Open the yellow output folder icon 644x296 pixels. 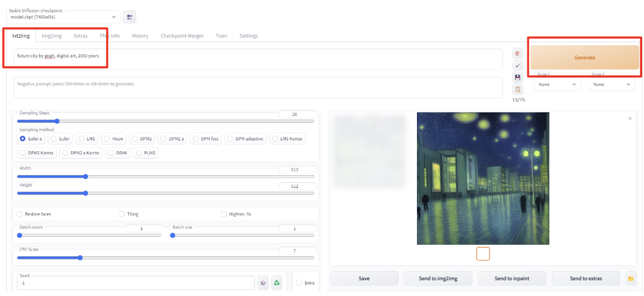click(x=631, y=278)
